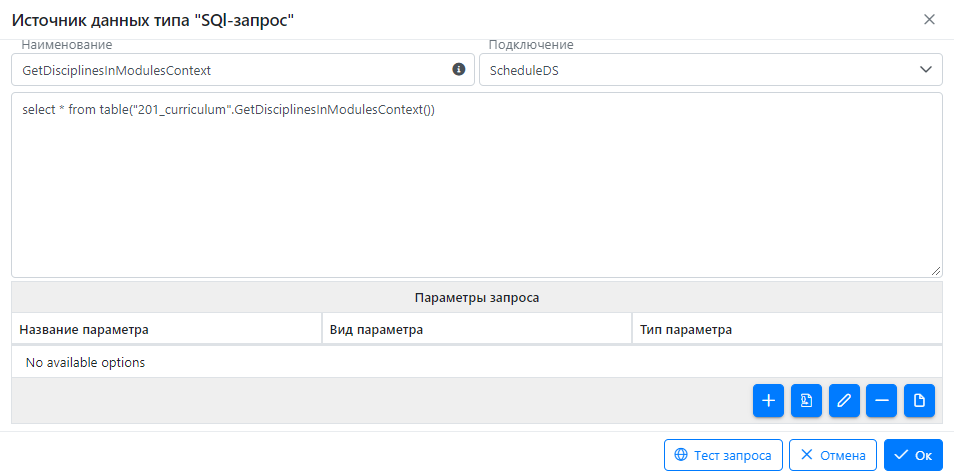Click the info icon in the Наименование field
This screenshot has width=954, height=476.
[x=458, y=69]
